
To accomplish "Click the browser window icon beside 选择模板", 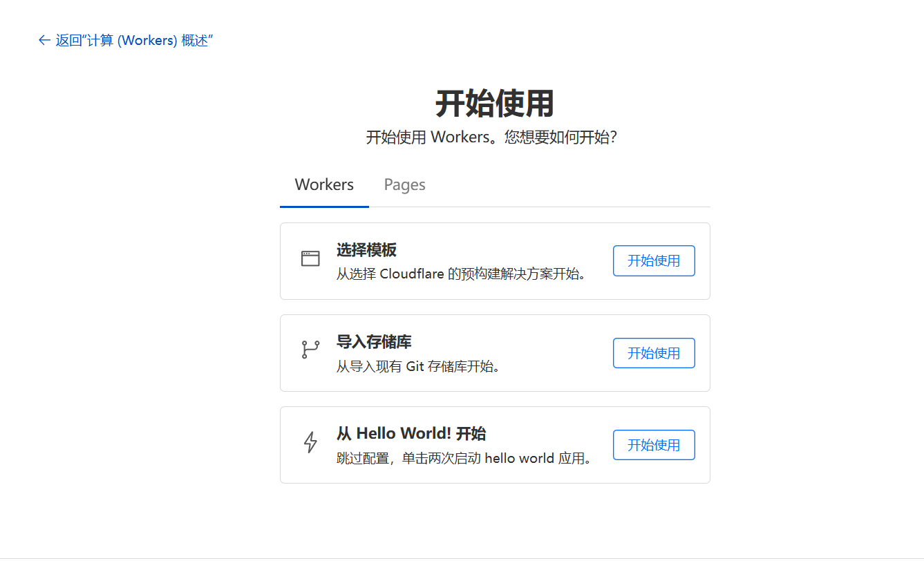I will pyautogui.click(x=310, y=259).
